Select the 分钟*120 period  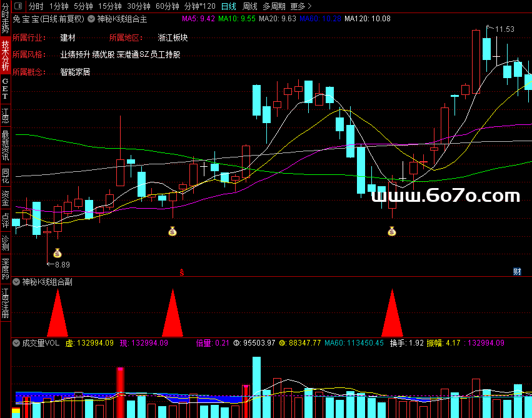point(200,6)
